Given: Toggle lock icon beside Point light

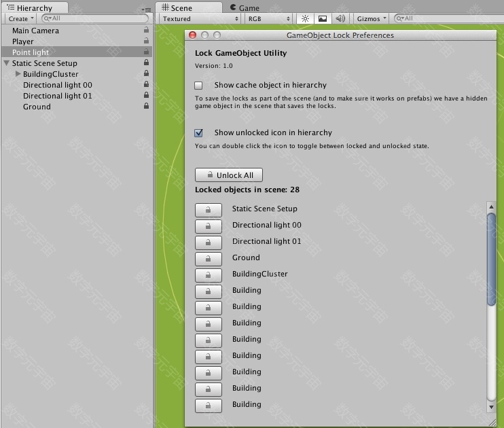Looking at the screenshot, I should coord(146,52).
